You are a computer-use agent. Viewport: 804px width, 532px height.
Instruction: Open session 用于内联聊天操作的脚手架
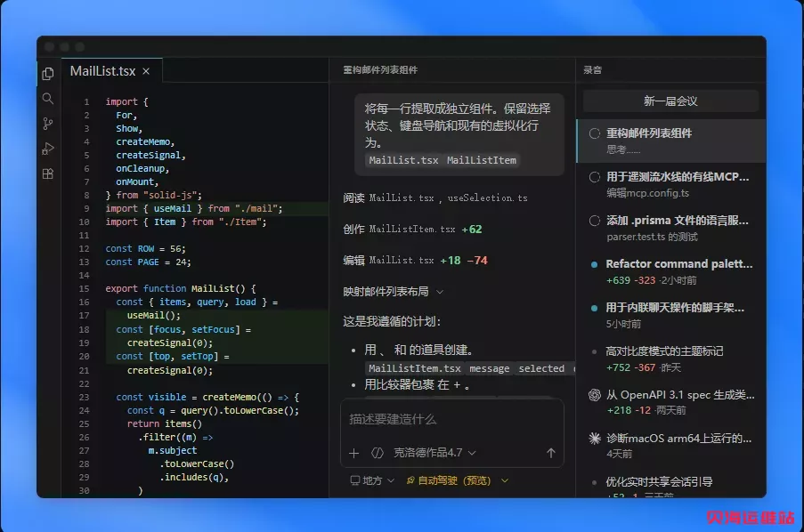point(671,315)
